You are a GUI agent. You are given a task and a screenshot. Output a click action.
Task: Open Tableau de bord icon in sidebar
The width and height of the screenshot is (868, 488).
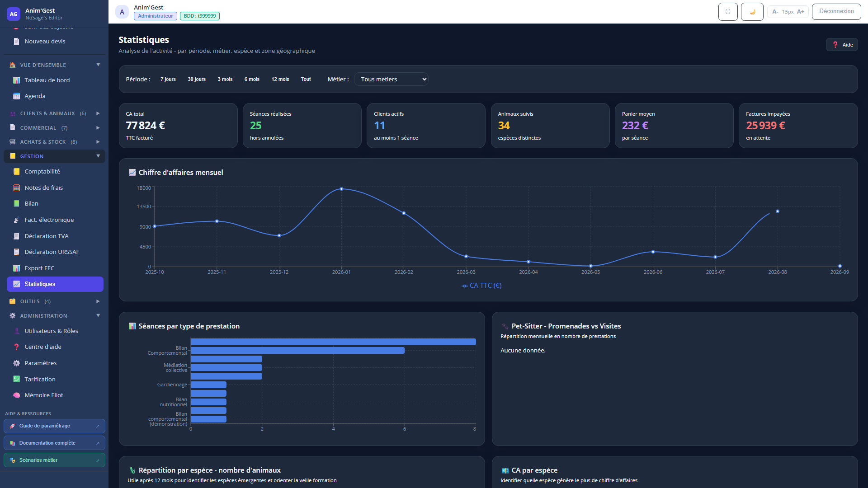[x=16, y=80]
